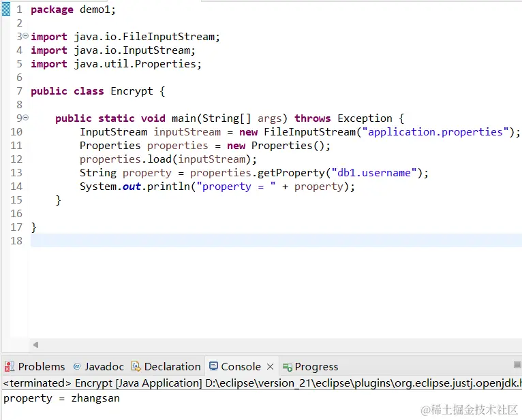The width and height of the screenshot is (522, 420).
Task: Click the Declaration tab icon
Action: point(136,366)
